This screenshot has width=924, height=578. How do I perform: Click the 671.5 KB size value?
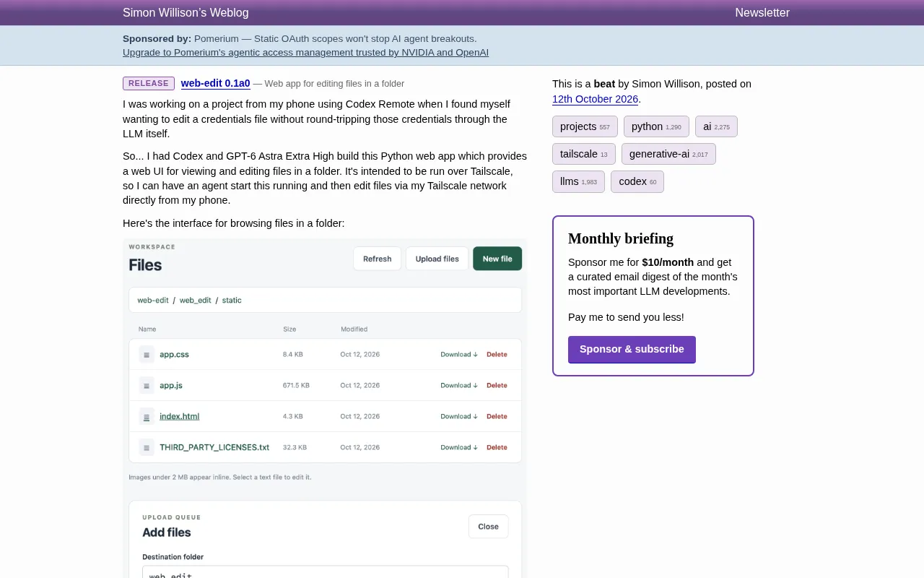pyautogui.click(x=296, y=386)
